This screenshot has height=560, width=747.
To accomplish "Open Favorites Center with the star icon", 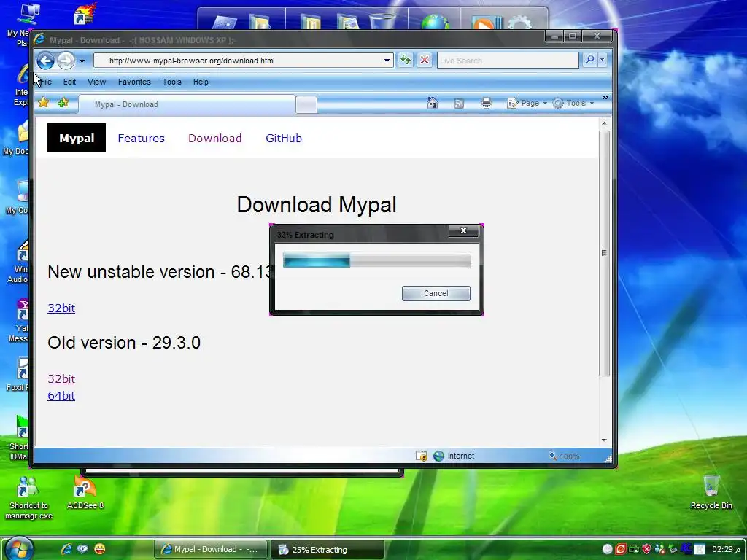I will [43, 102].
